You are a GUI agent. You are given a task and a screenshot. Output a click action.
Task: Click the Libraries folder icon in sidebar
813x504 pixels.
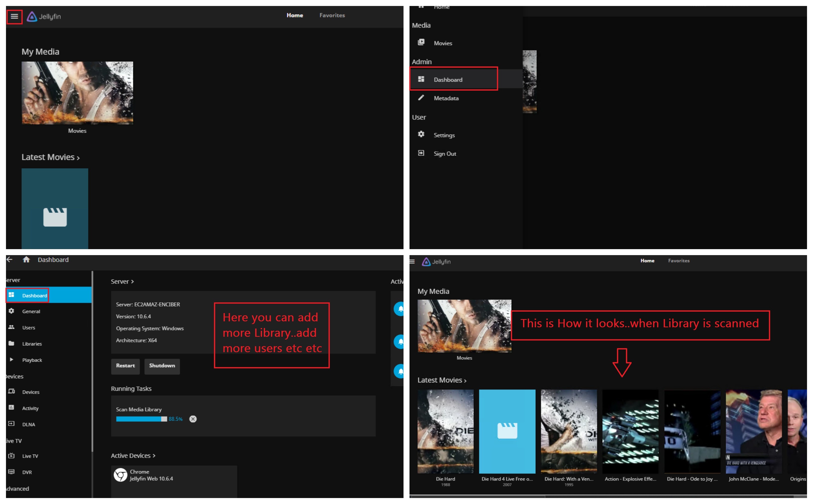click(x=11, y=343)
